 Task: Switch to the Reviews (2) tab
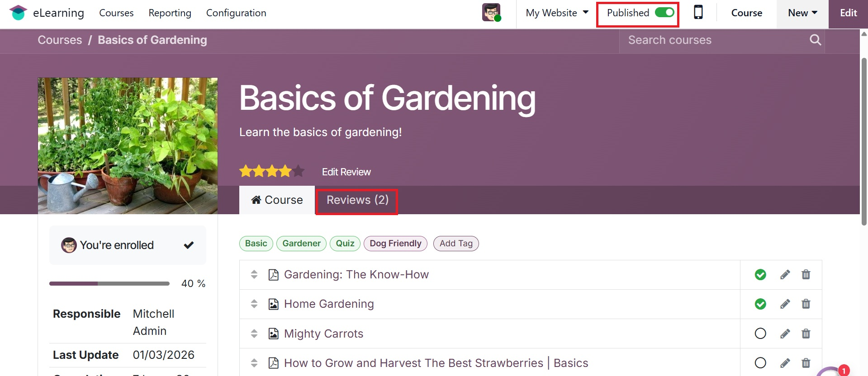pyautogui.click(x=357, y=200)
